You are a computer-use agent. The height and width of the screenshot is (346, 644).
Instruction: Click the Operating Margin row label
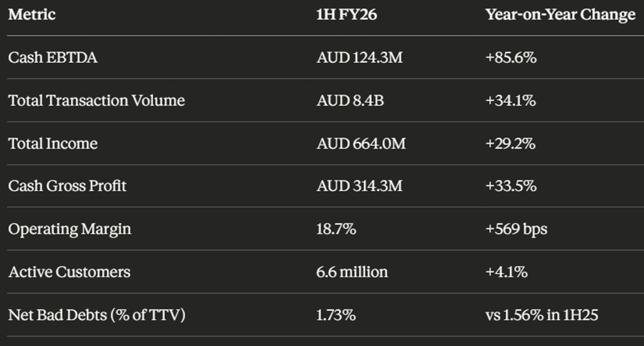point(69,229)
